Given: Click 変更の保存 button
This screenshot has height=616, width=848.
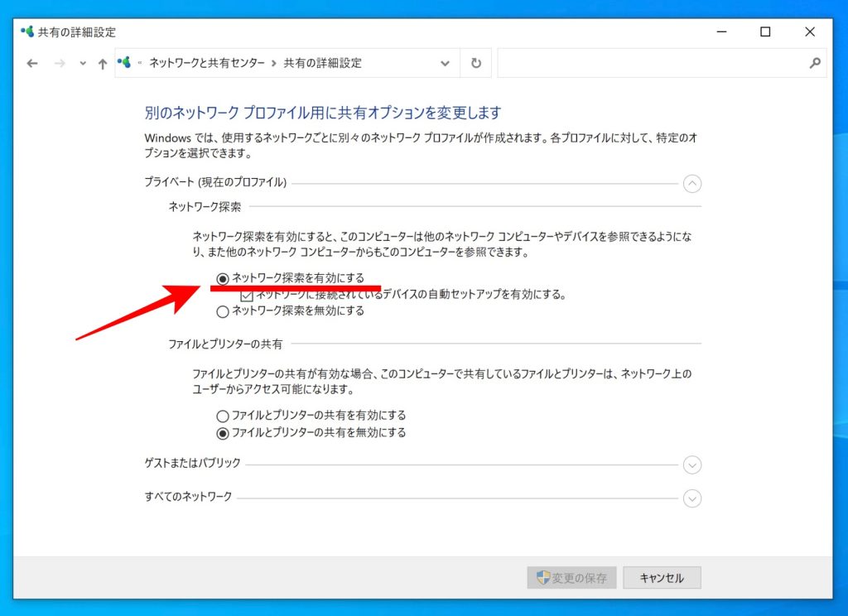Looking at the screenshot, I should click(571, 578).
